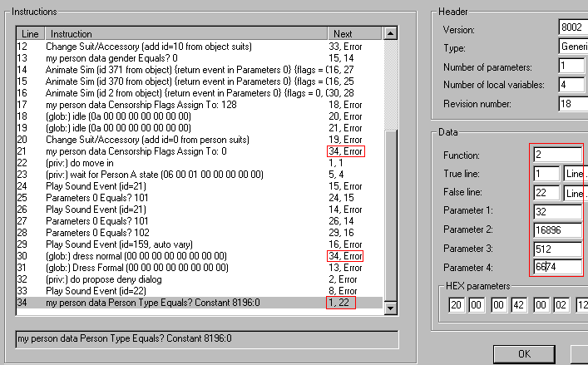The image size is (588, 365).
Task: Open the True line target dropdown
Action: tap(575, 174)
